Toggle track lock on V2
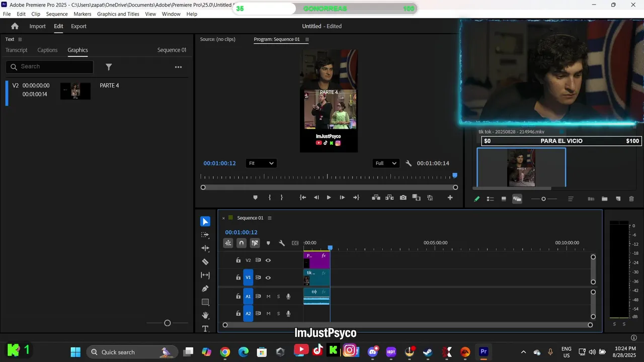This screenshot has width=644, height=362. tap(238, 260)
